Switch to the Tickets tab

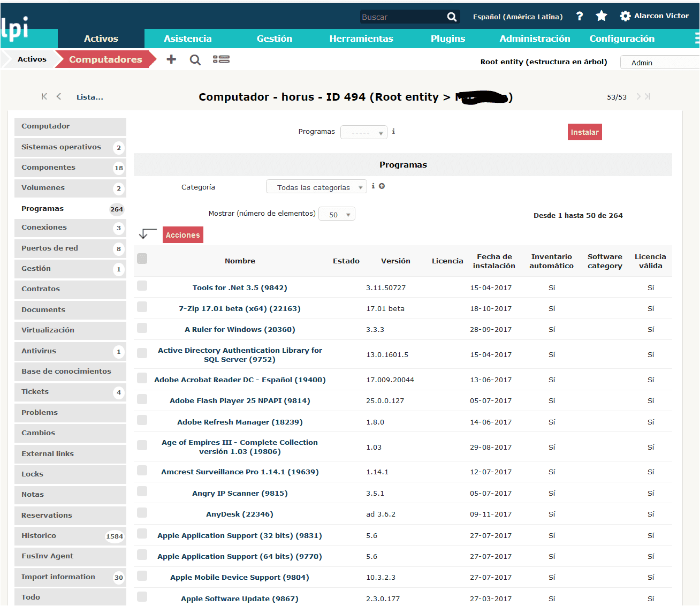70,392
